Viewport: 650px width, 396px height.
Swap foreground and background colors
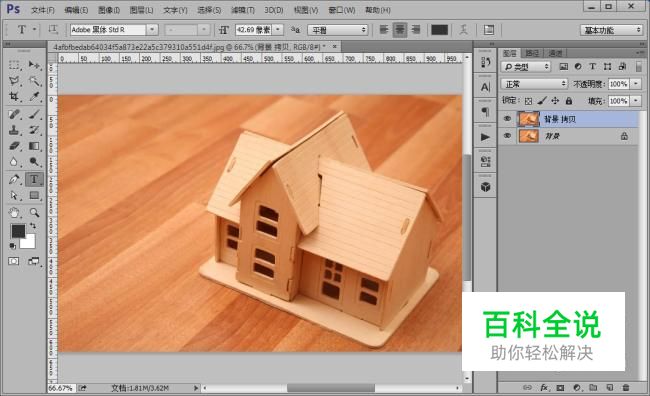point(32,226)
